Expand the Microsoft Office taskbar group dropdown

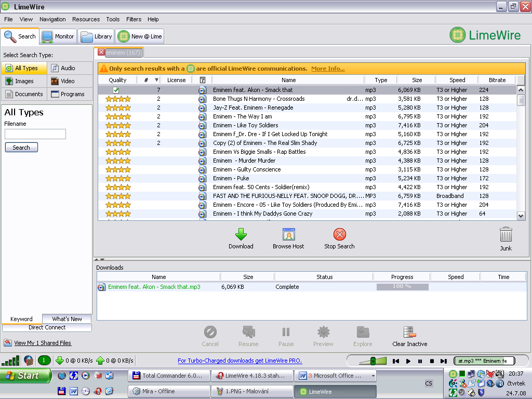click(373, 376)
